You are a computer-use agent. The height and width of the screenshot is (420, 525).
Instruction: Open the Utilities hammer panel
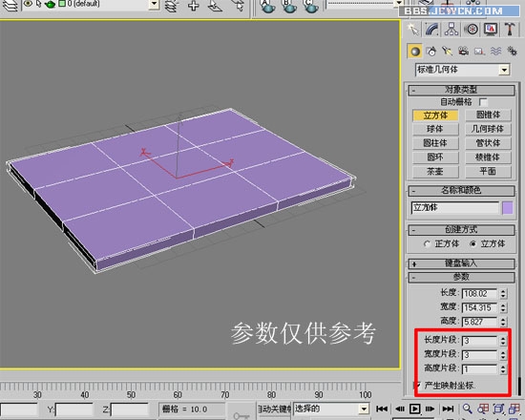[510, 30]
